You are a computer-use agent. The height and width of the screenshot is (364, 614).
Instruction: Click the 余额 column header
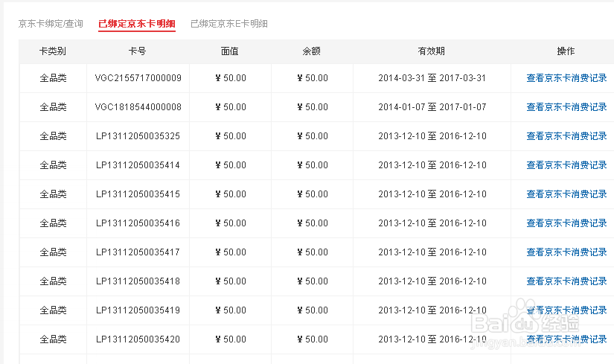pos(312,51)
